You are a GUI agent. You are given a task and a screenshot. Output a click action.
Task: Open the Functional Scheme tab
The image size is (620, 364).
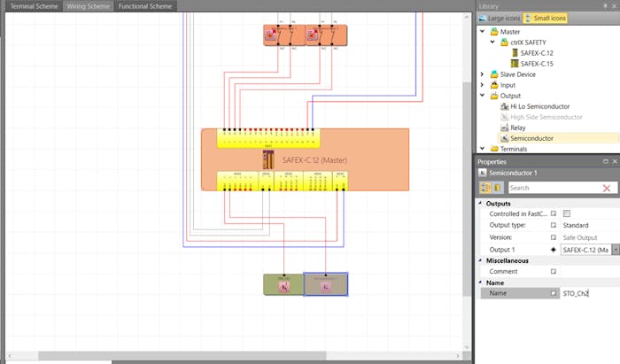point(145,6)
